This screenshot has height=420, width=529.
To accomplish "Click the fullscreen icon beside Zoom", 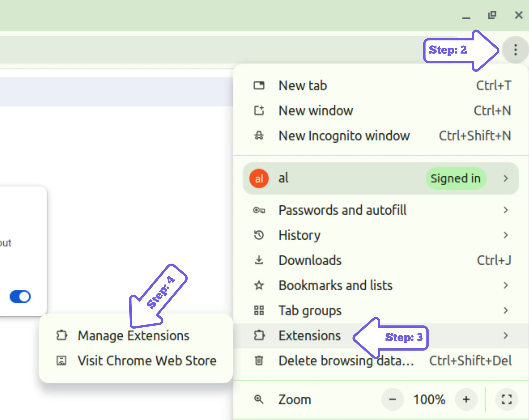I will (506, 399).
